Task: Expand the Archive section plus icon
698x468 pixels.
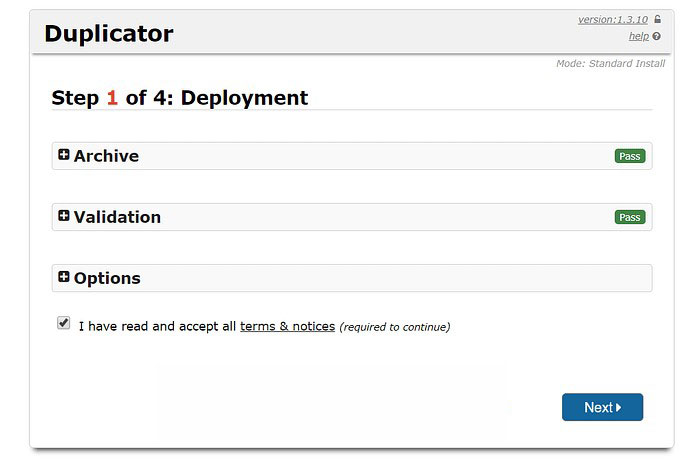Action: (64, 155)
